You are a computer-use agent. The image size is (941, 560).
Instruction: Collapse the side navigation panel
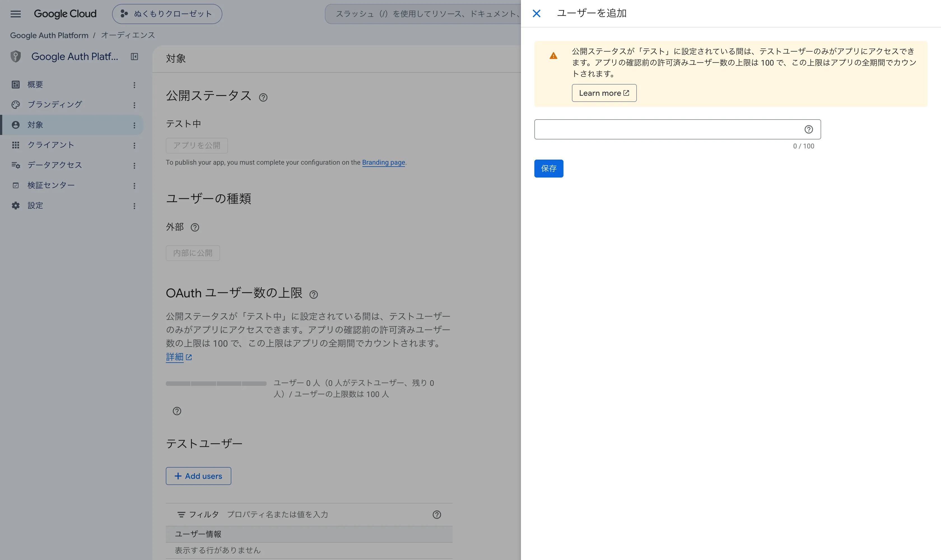tap(134, 57)
